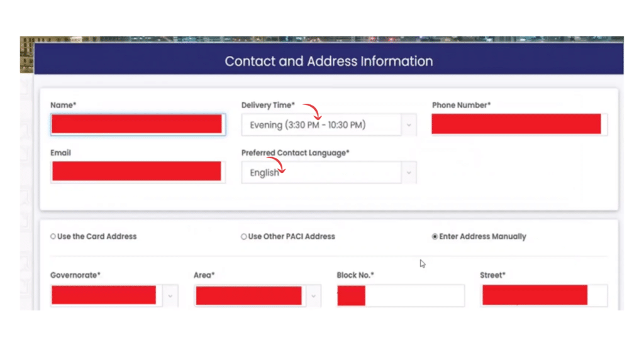644x362 pixels.
Task: Choose the Enter Address Manually option
Action: click(x=434, y=236)
